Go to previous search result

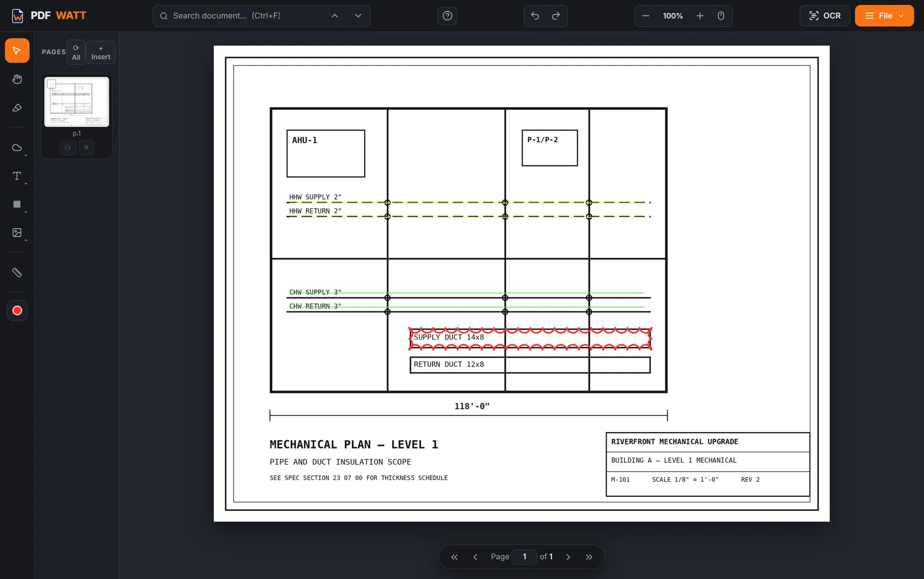coord(335,16)
